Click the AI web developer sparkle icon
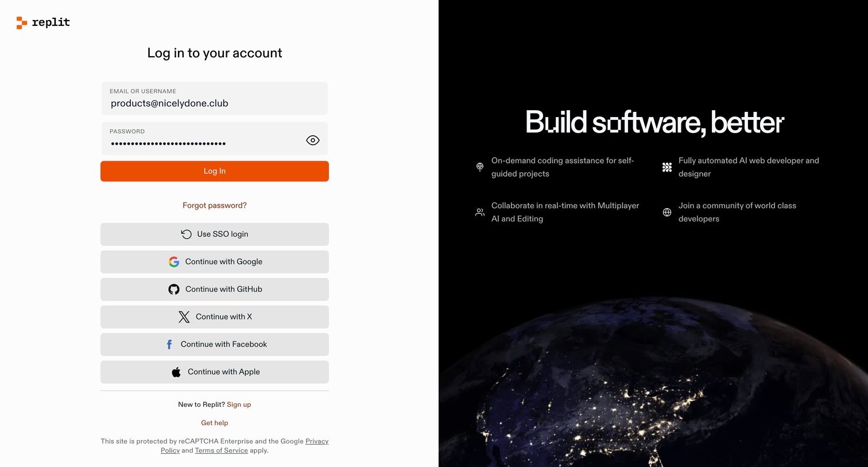 click(x=667, y=167)
